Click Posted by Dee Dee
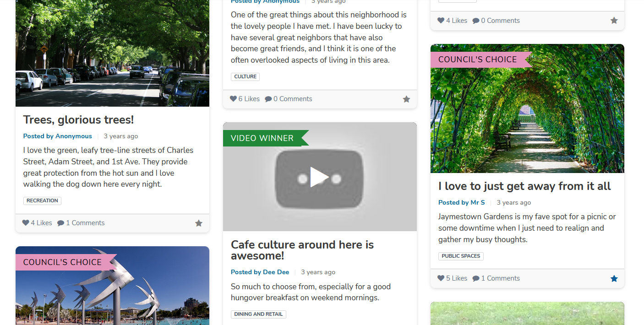 tap(260, 272)
